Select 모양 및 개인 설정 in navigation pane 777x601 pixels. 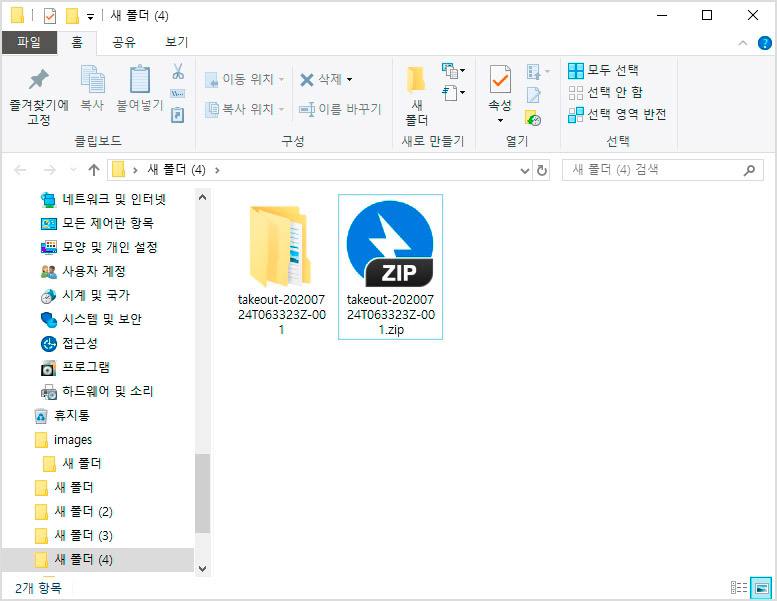pos(99,247)
